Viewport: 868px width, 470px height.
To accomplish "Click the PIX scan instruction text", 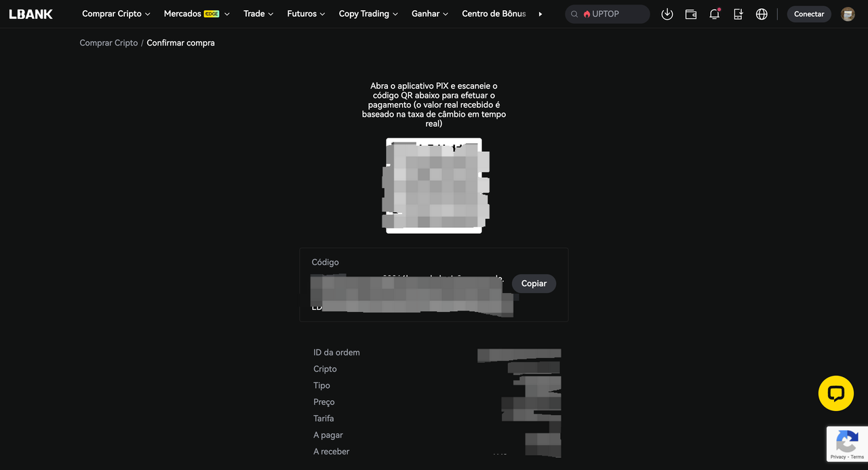I will tap(434, 105).
